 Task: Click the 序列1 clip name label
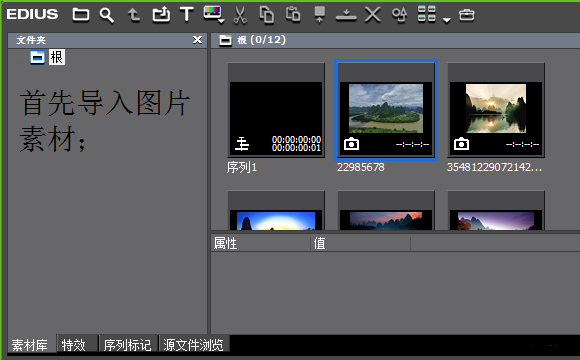[242, 168]
